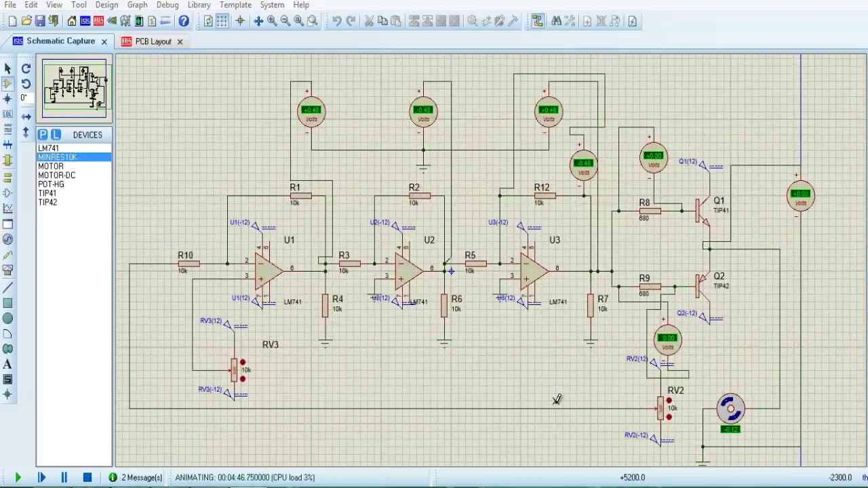The image size is (868, 488).
Task: Open a project file using the folder icon
Action: coord(26,21)
